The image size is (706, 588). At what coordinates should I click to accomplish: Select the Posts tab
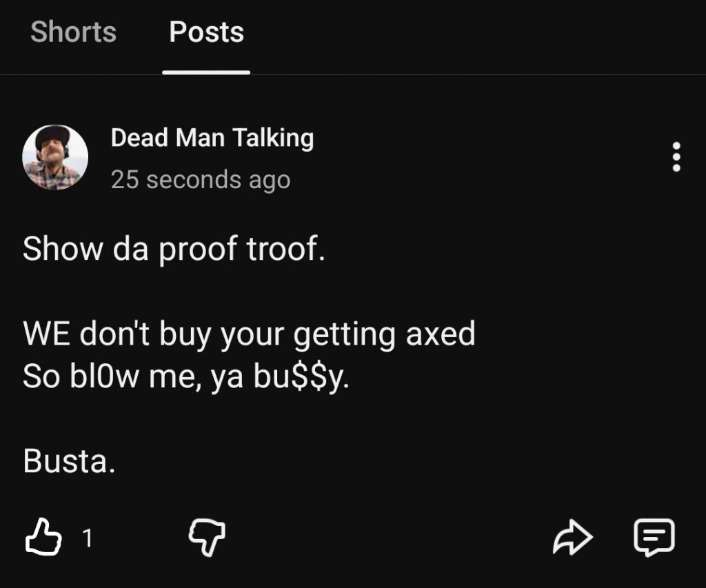click(206, 32)
